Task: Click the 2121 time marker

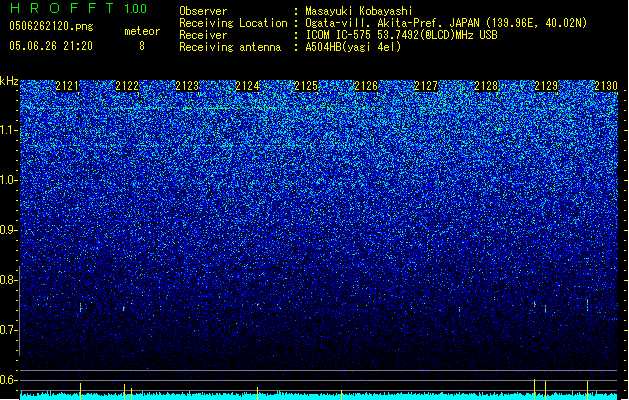Action: tap(67, 86)
